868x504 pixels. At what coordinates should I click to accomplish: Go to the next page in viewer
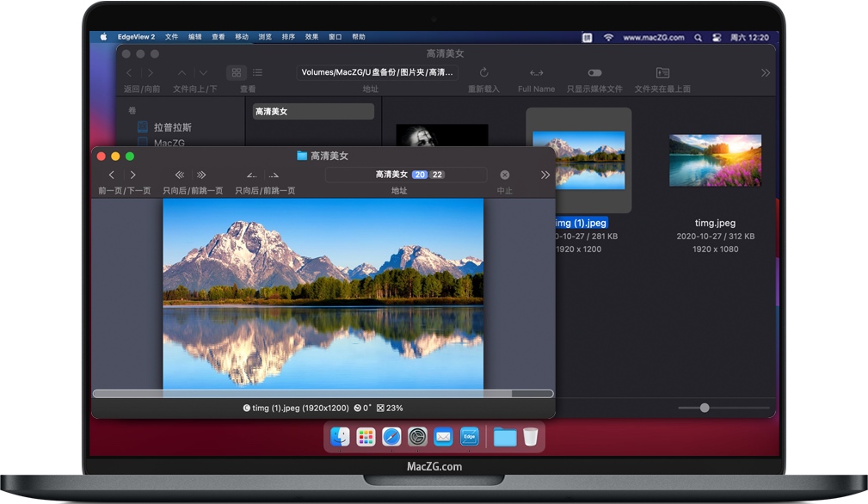(133, 175)
